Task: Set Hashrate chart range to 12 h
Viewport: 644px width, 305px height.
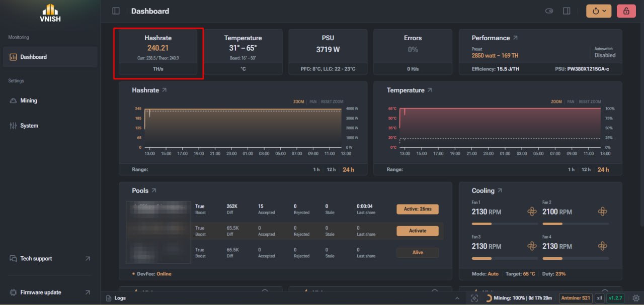Action: [x=331, y=170]
